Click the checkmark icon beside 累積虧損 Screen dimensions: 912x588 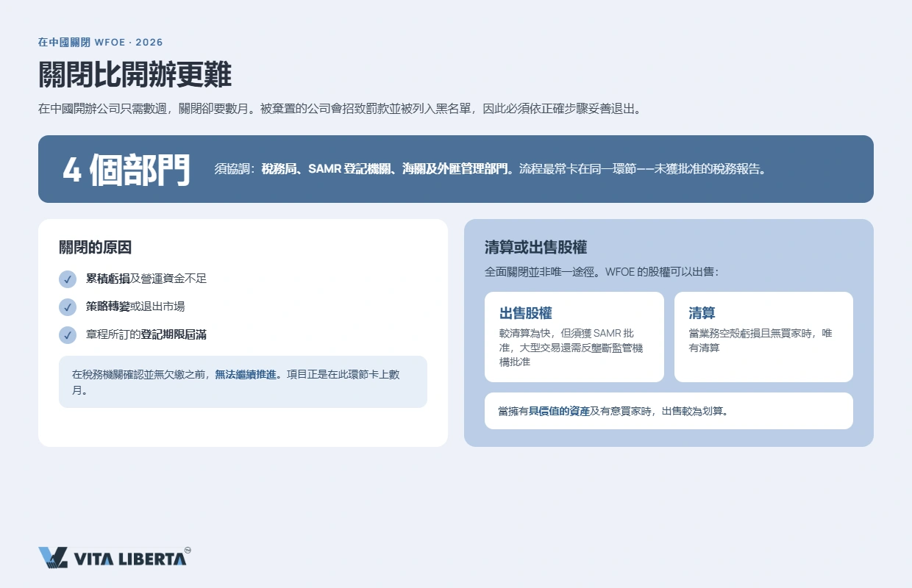click(68, 279)
